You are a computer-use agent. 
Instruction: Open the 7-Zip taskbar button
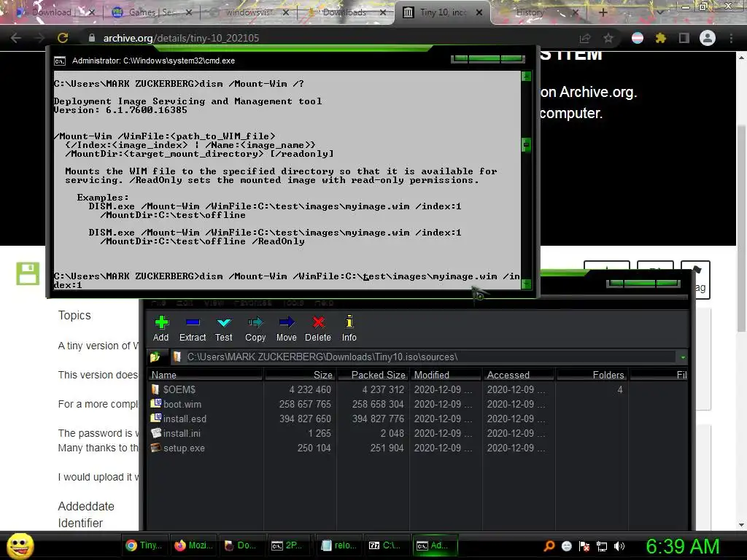[x=386, y=545]
